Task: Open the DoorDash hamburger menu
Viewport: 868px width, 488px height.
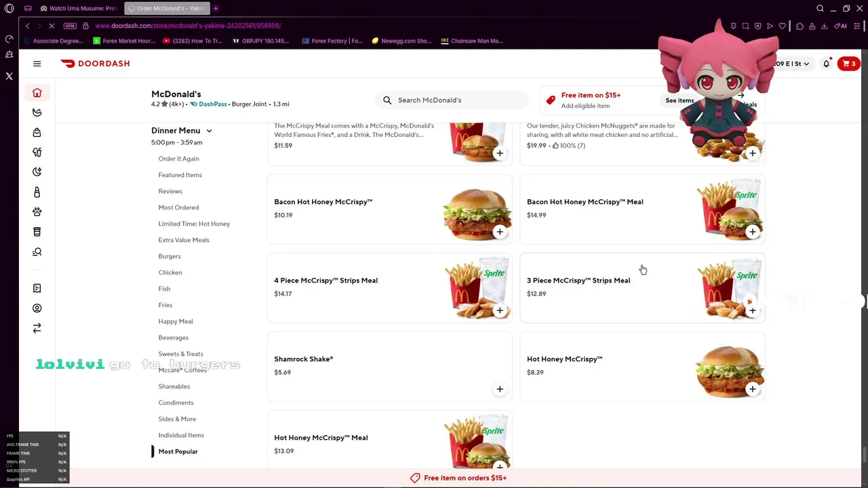Action: tap(37, 64)
